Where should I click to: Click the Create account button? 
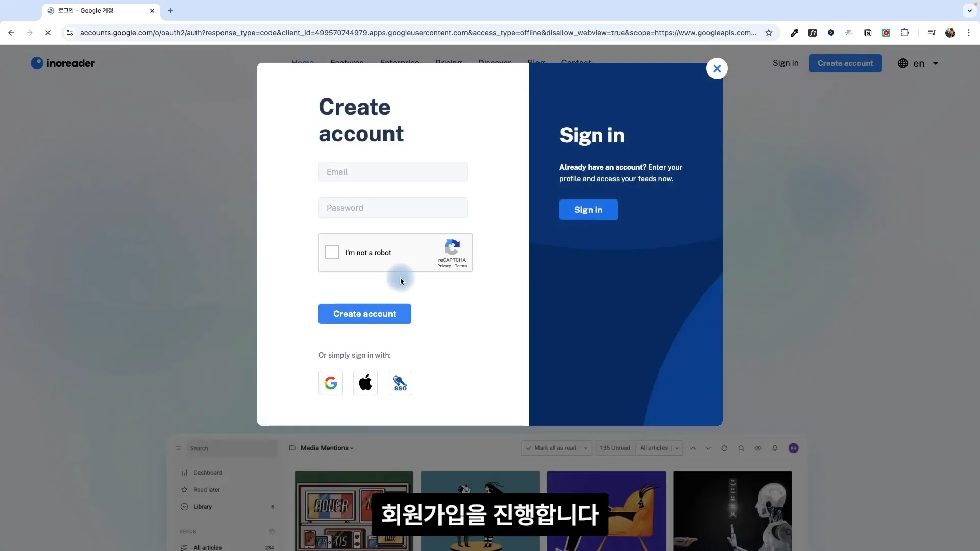pos(365,314)
